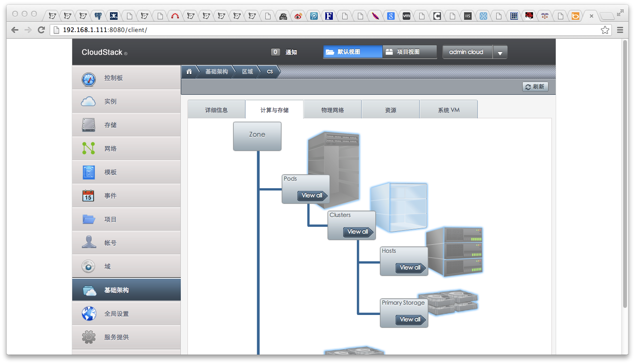The image size is (635, 364).
Task: Switch to the default view (默认视图)
Action: [x=352, y=52]
